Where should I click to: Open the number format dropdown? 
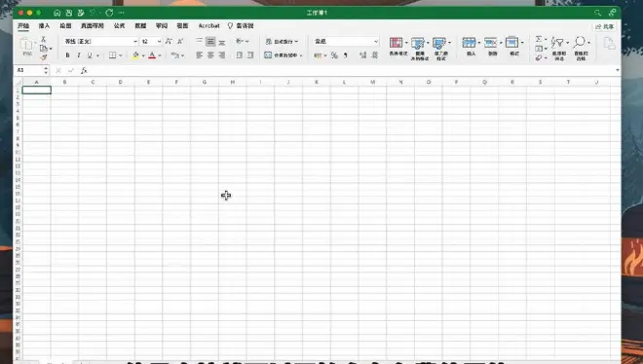click(376, 41)
